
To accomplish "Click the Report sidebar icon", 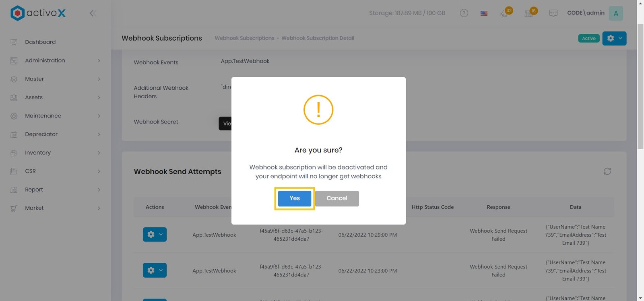I will click(14, 190).
